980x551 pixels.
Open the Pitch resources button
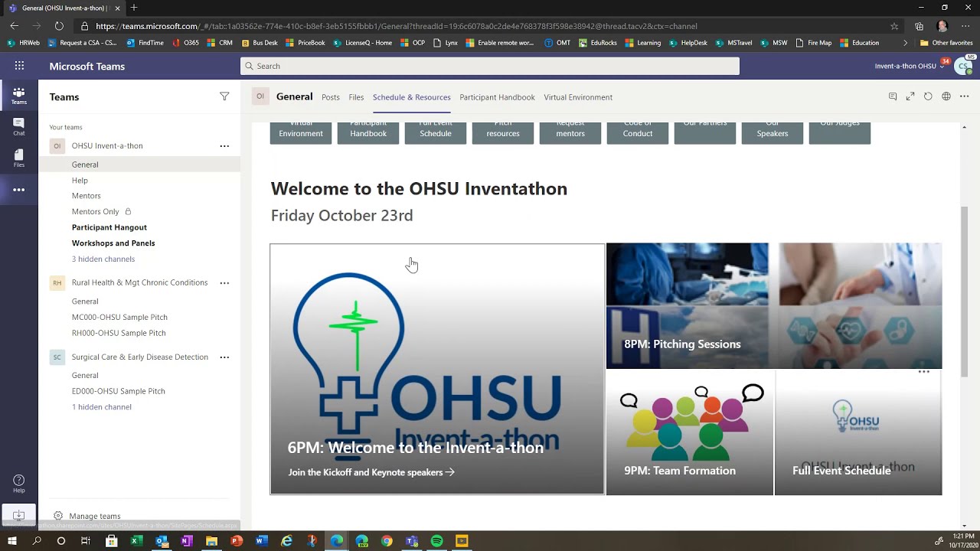(x=503, y=132)
